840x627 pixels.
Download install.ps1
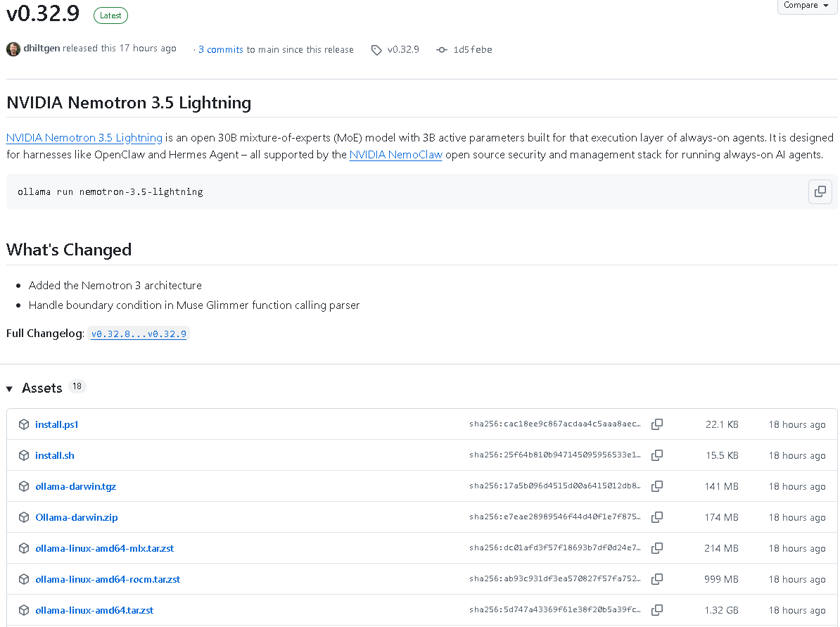(x=57, y=424)
